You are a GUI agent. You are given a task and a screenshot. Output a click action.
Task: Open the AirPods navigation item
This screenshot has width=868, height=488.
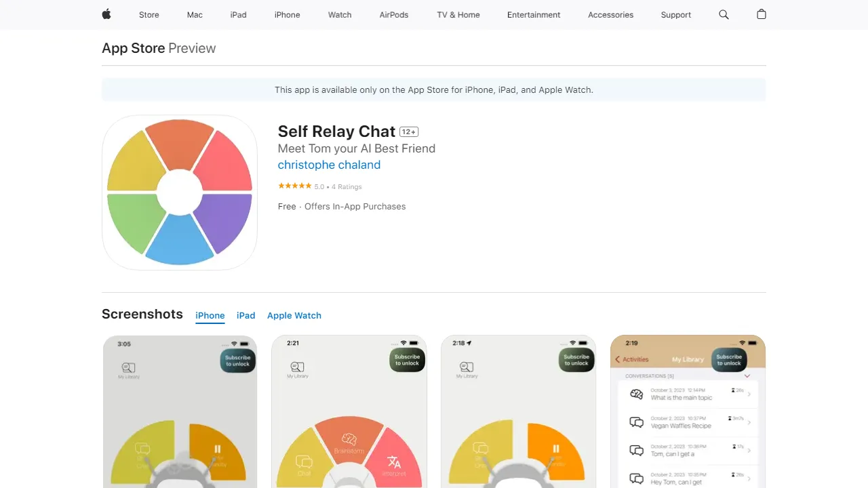(x=394, y=15)
